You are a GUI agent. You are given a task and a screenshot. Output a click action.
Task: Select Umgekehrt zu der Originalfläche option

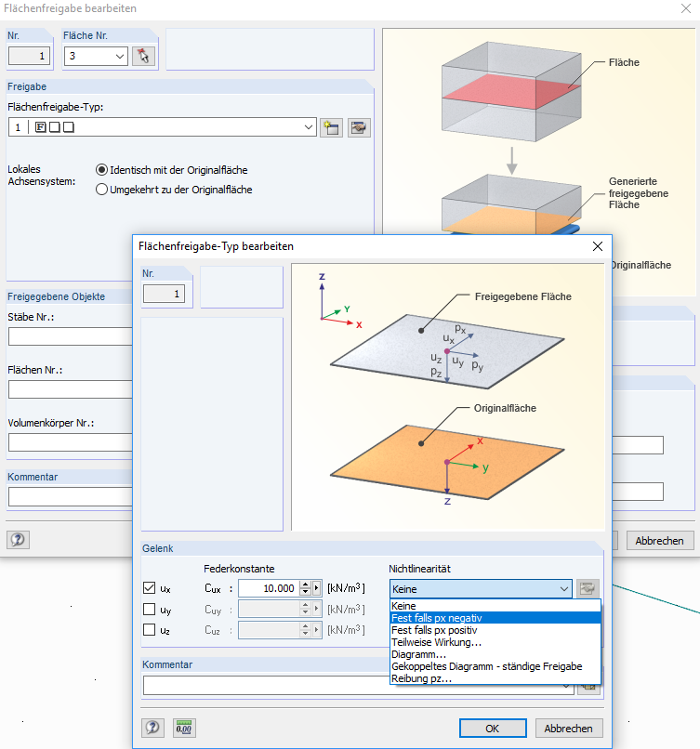click(x=101, y=190)
